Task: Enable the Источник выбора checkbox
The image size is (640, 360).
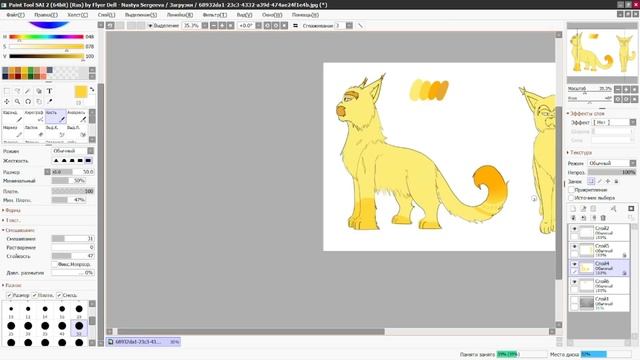Action: pos(571,198)
